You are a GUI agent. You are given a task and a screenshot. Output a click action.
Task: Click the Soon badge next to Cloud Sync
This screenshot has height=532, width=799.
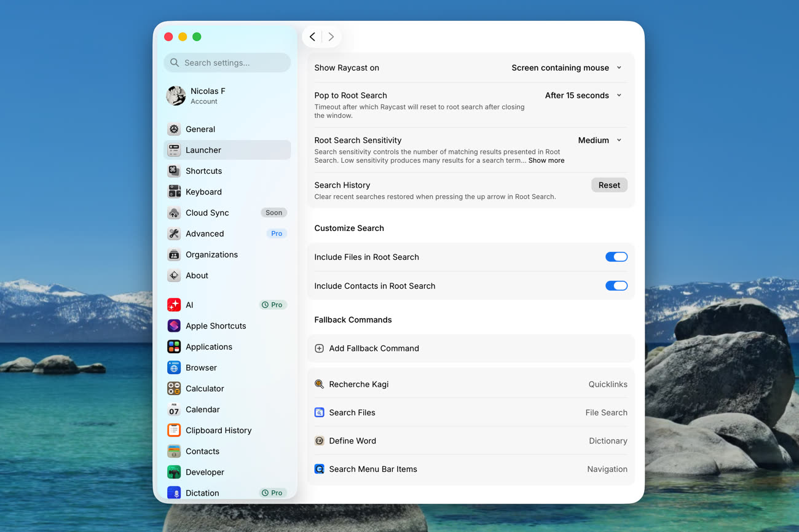tap(274, 213)
